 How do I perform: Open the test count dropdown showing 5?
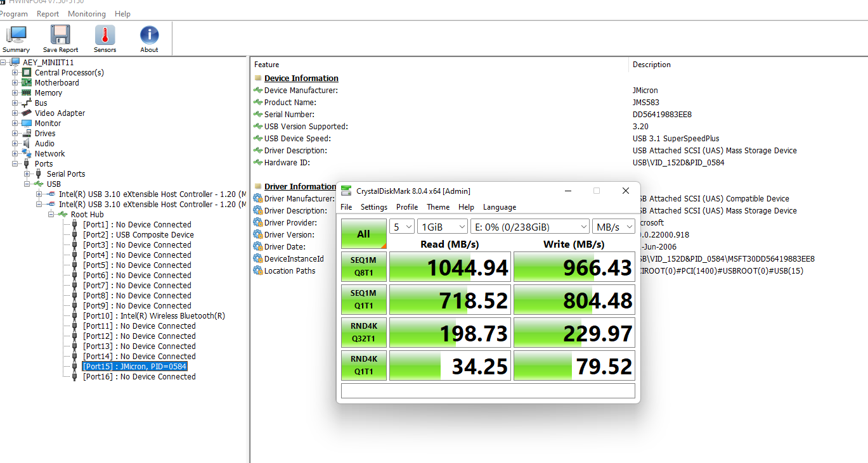[402, 226]
